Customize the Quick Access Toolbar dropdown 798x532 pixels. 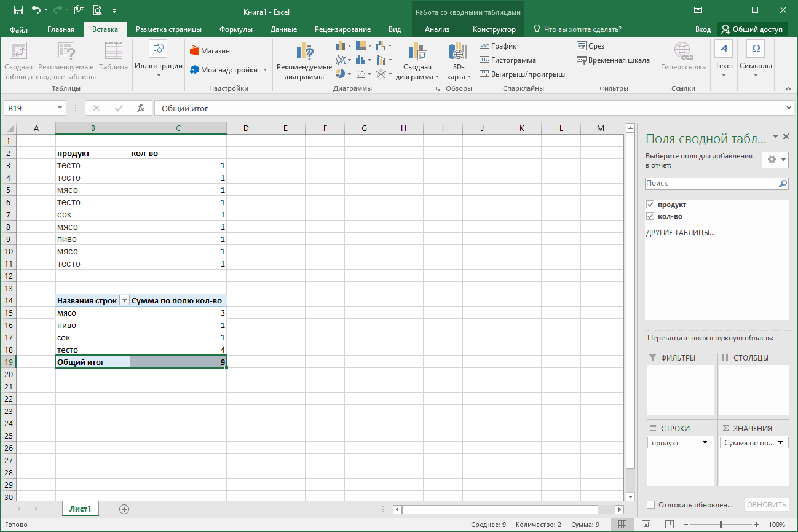tap(115, 11)
